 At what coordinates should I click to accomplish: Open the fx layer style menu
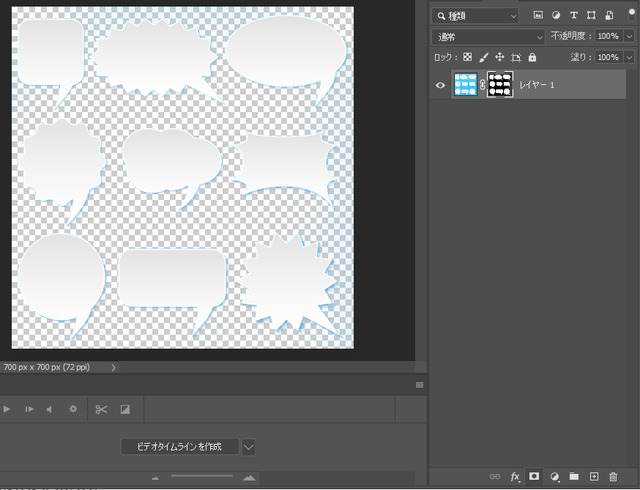point(515,477)
